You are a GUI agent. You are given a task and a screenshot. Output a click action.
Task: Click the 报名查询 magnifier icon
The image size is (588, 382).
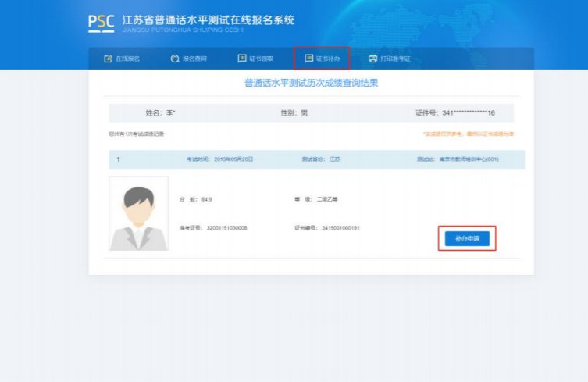[175, 59]
